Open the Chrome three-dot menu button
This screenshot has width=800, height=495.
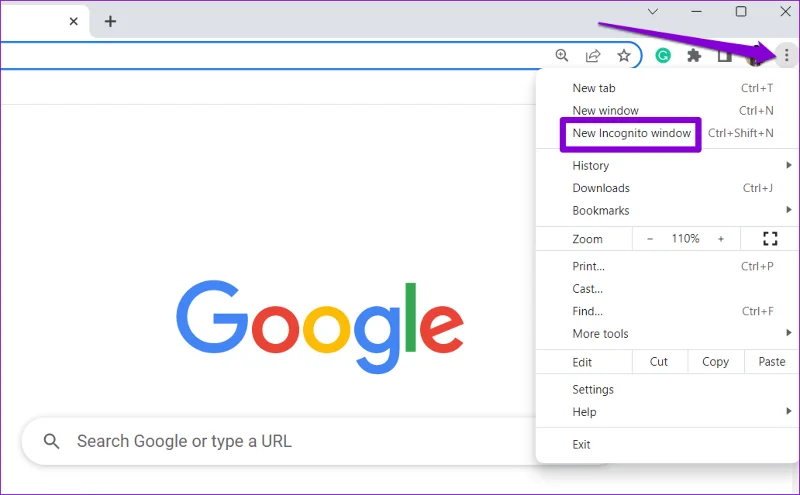(x=786, y=55)
